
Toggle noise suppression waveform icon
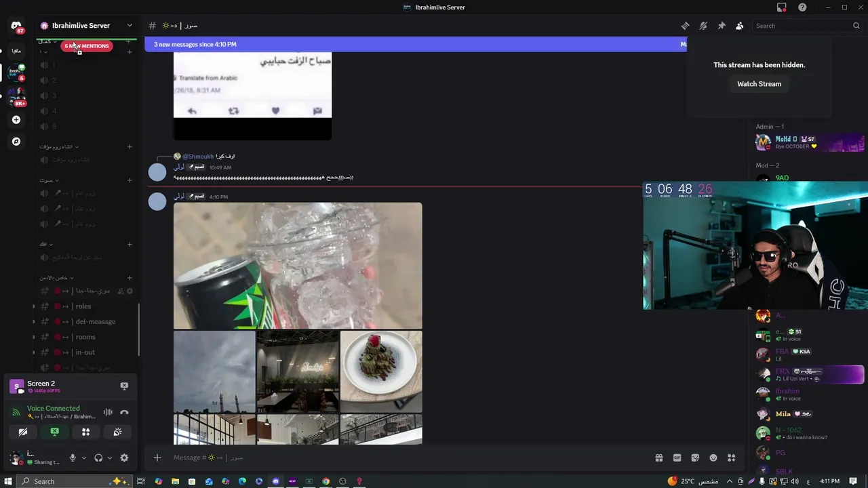(x=108, y=412)
